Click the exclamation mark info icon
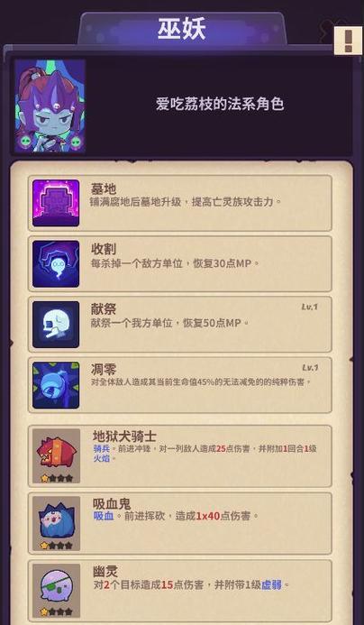 point(348,41)
